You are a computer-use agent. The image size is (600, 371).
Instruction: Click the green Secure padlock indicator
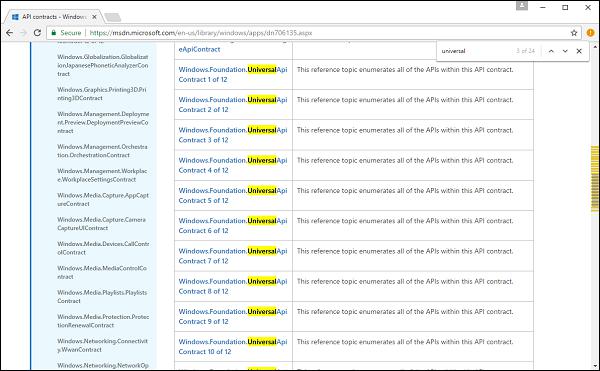point(66,33)
